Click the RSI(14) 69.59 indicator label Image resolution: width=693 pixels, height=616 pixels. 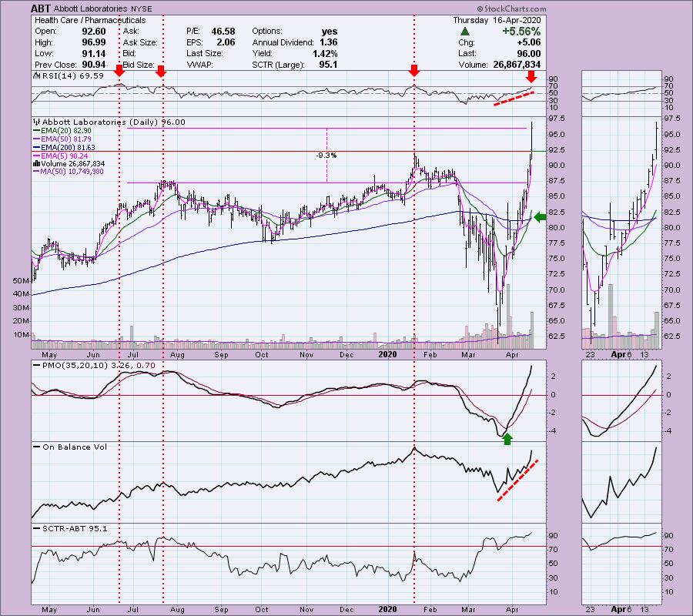72,75
